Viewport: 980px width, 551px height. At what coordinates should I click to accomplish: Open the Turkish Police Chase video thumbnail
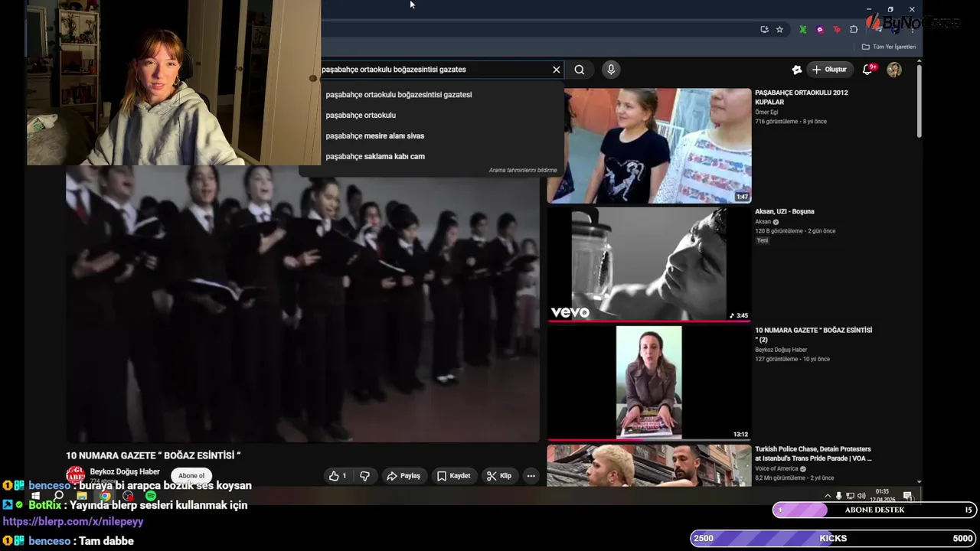tap(649, 465)
